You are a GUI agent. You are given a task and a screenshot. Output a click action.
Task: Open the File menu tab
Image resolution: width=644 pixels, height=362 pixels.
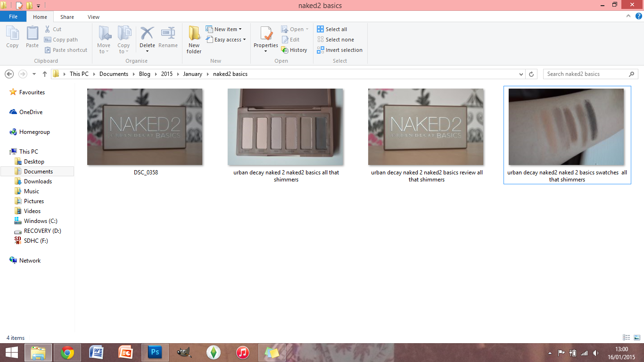[13, 16]
